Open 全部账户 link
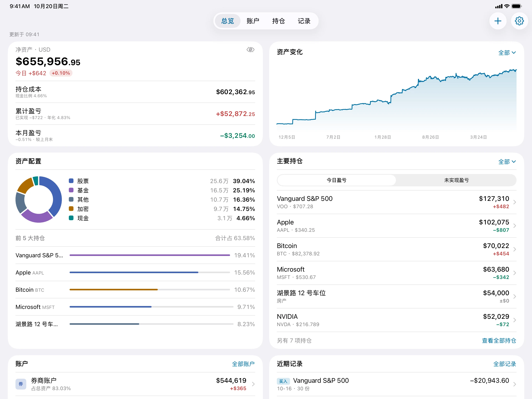Image resolution: width=532 pixels, height=399 pixels. pyautogui.click(x=243, y=364)
